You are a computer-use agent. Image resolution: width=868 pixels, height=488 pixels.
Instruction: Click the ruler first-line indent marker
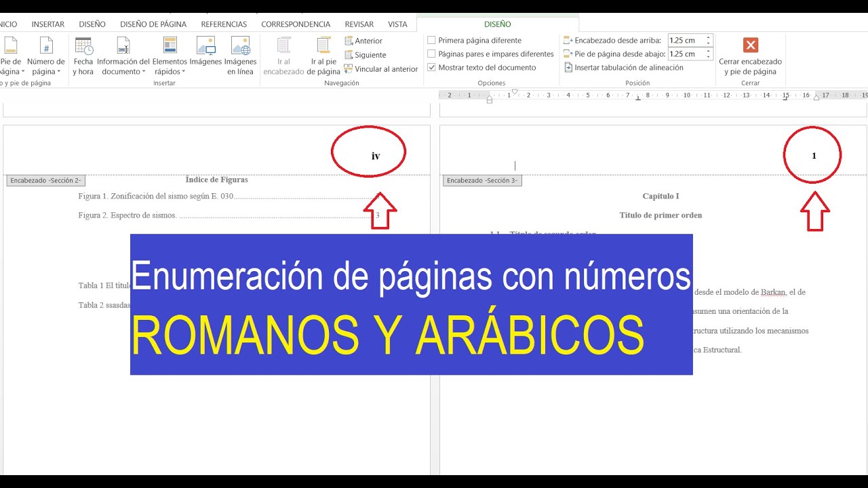click(x=515, y=91)
